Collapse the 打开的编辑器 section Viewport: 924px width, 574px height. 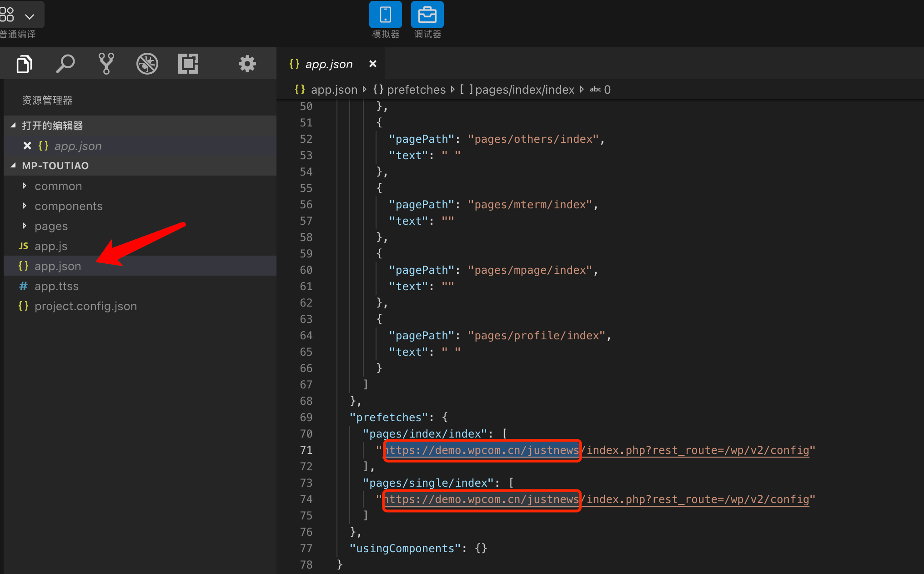pyautogui.click(x=140, y=126)
